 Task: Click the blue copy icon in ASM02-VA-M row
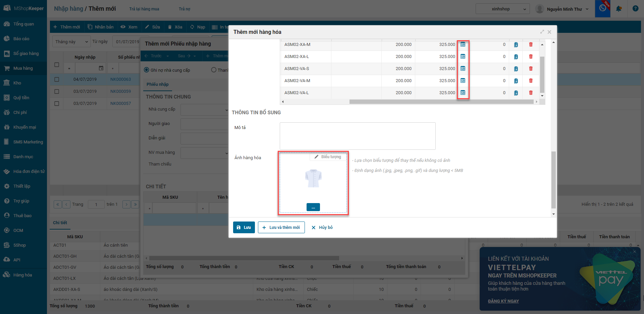click(516, 81)
